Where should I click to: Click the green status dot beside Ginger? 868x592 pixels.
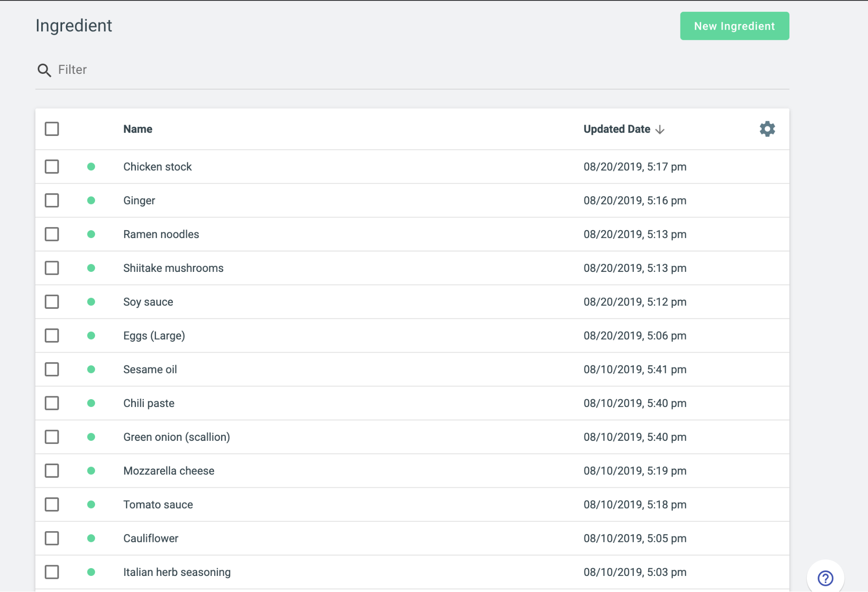91,201
